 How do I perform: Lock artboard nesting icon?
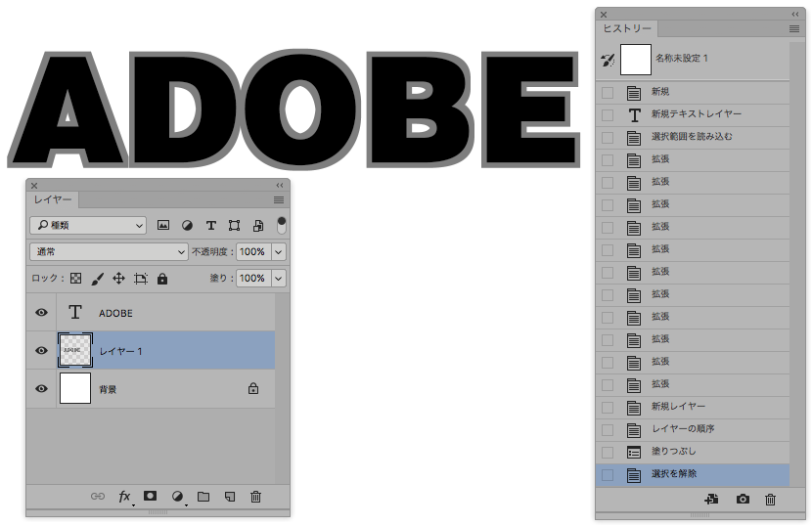(x=141, y=279)
